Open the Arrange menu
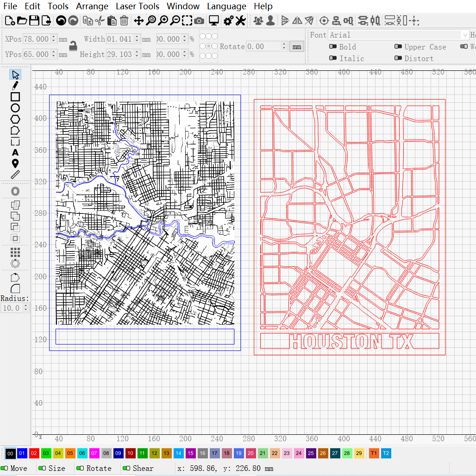The width and height of the screenshot is (476, 476). point(92,6)
